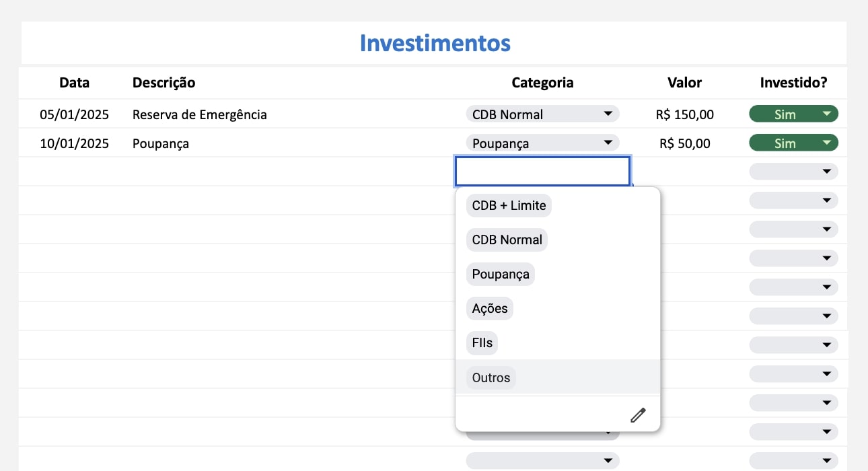
Task: Choose 'FIIs' category option
Action: [x=482, y=342]
